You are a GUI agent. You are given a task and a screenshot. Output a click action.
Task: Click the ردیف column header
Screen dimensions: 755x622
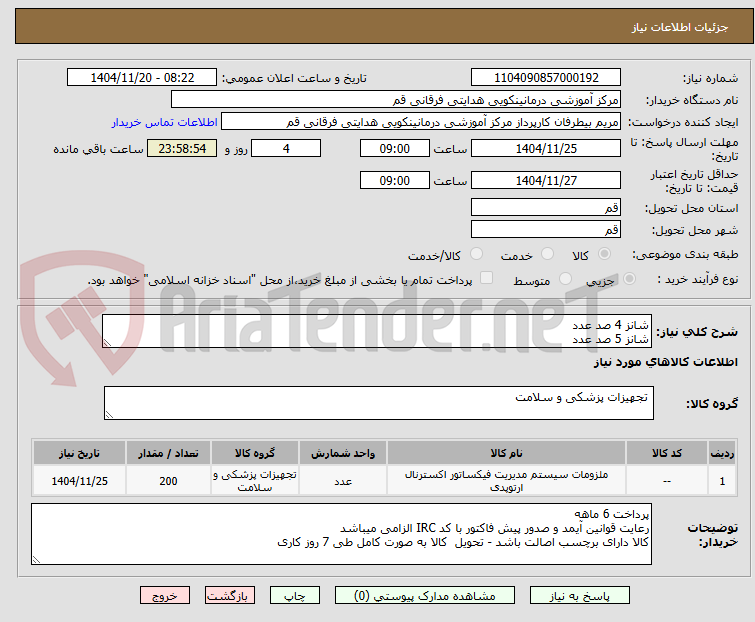pos(722,453)
